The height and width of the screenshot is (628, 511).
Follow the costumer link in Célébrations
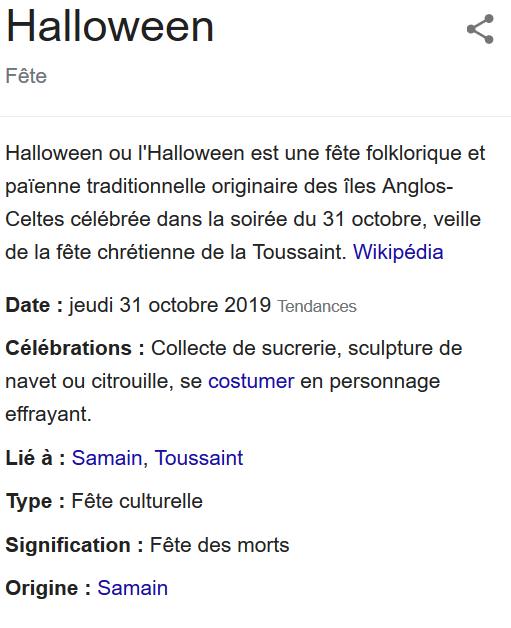coord(251,381)
